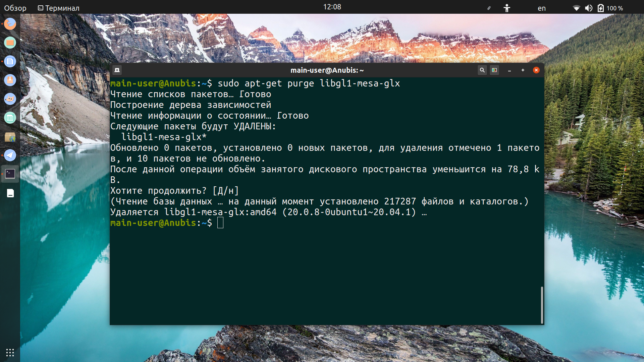Click the line starting '(Чтение базы данных'
644x362 pixels.
point(319,201)
